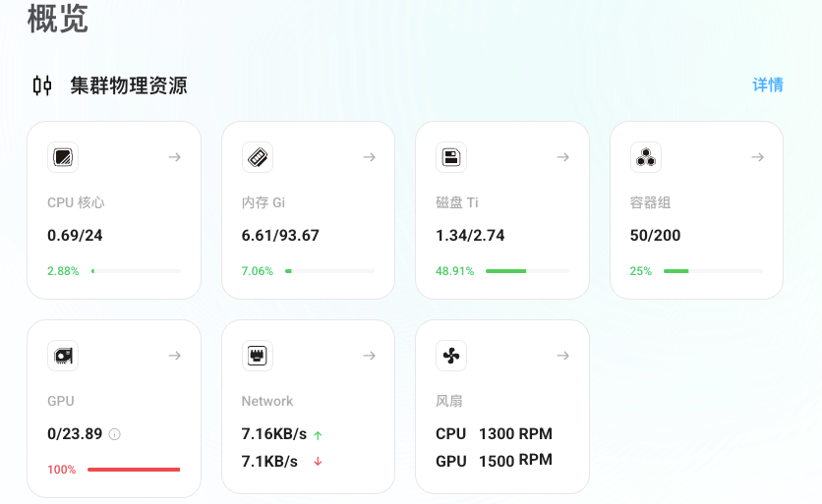
Task: Click the memory 7.06% progress bar
Action: (x=329, y=271)
